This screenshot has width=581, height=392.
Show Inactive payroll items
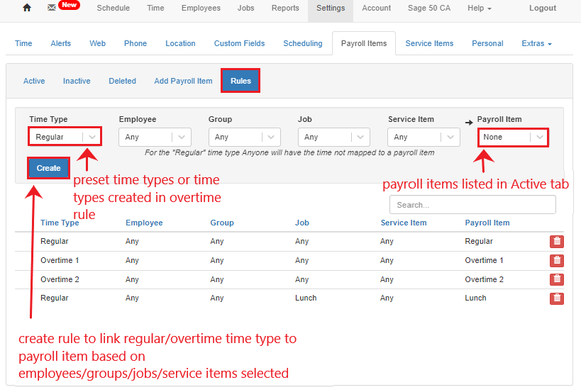coord(77,81)
